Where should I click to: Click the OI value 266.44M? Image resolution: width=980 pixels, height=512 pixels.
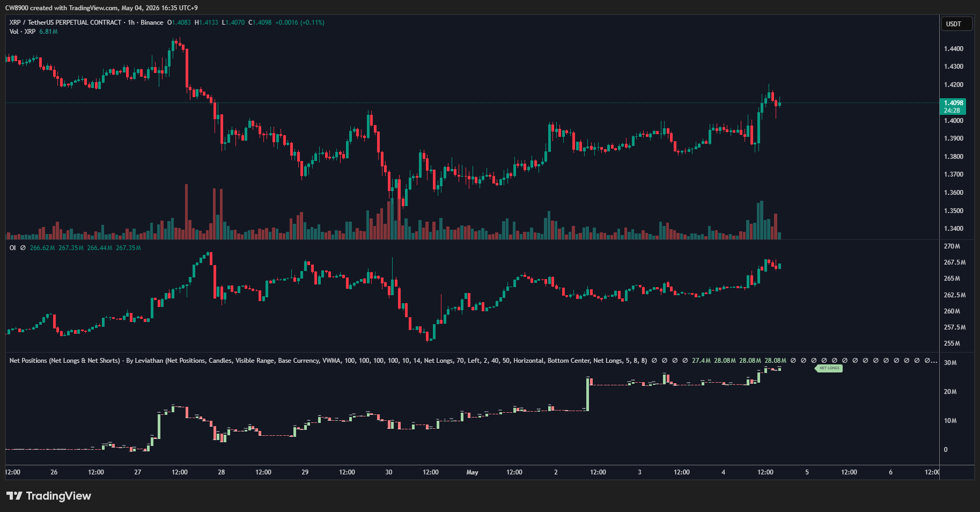[100, 248]
